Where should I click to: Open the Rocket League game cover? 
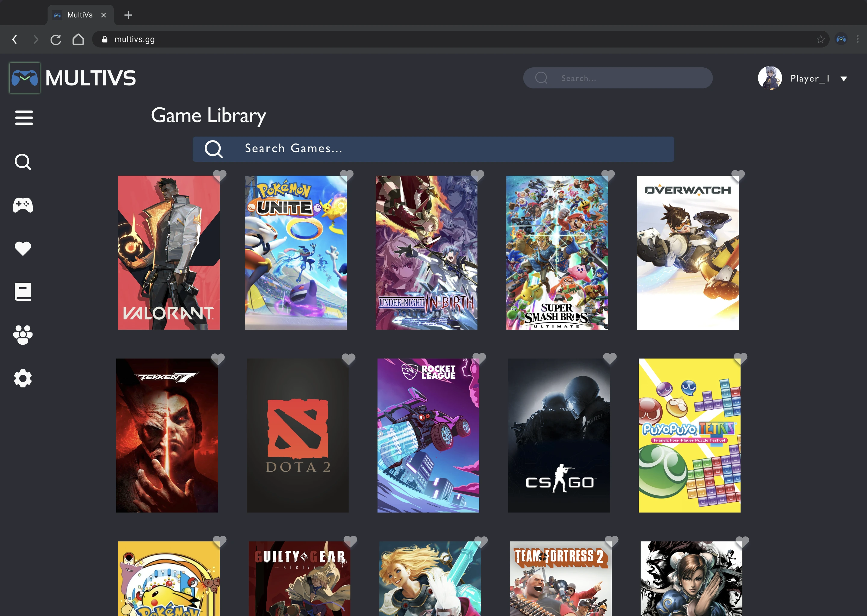point(428,436)
